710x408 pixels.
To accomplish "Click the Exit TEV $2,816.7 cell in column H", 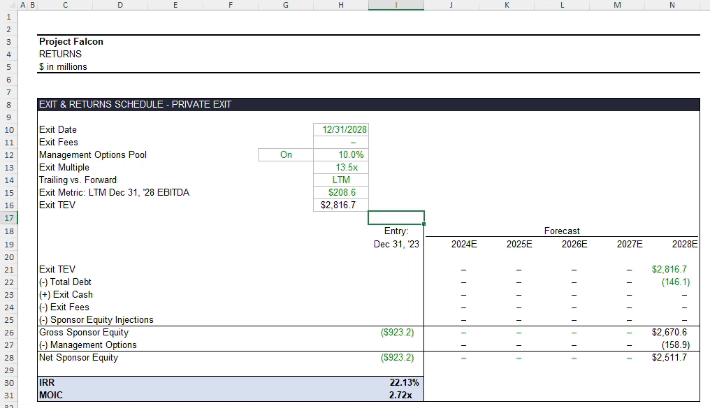I will (x=340, y=205).
